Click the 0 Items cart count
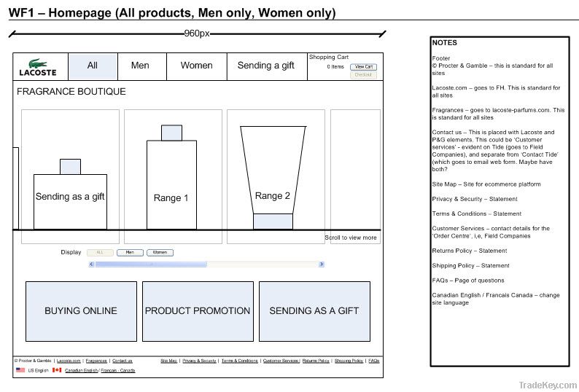This screenshot has height=392, width=579. click(335, 67)
